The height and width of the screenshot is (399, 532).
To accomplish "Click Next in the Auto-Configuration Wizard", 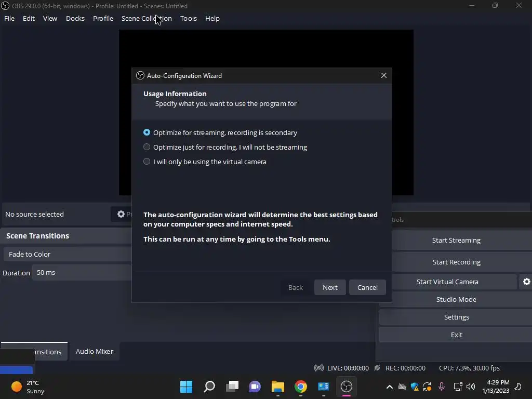I will click(x=330, y=287).
